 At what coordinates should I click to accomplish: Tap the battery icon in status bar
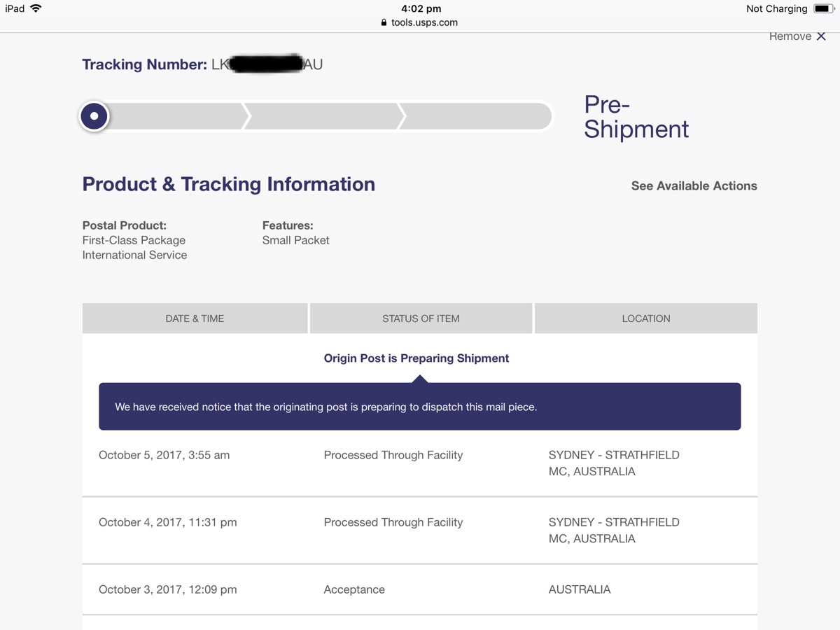click(x=822, y=9)
